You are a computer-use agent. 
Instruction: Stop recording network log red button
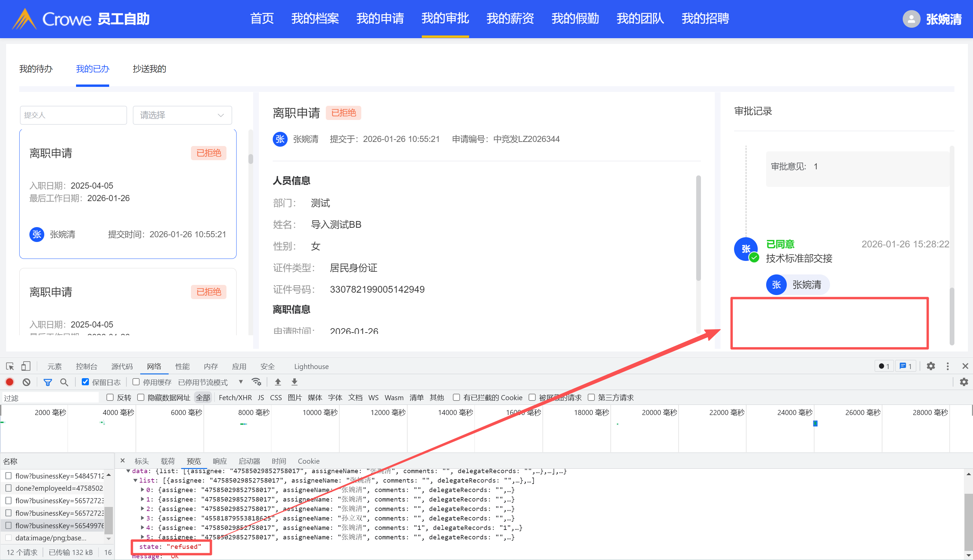point(9,382)
